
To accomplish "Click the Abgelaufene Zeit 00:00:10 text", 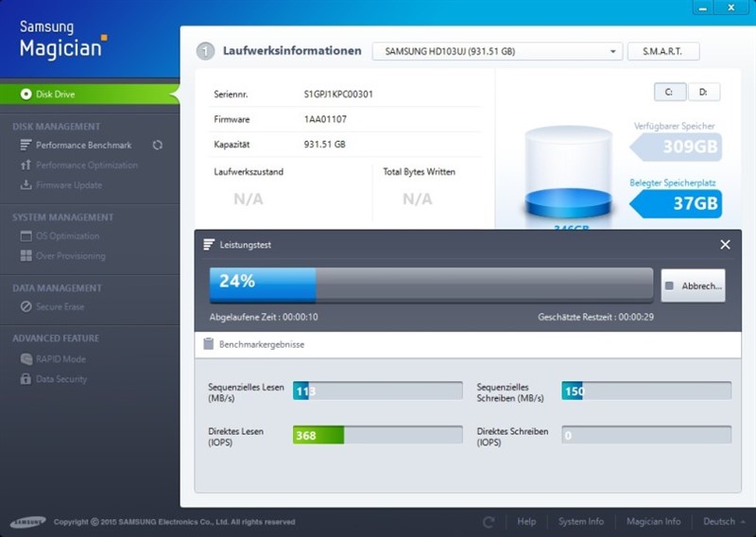I will click(264, 317).
